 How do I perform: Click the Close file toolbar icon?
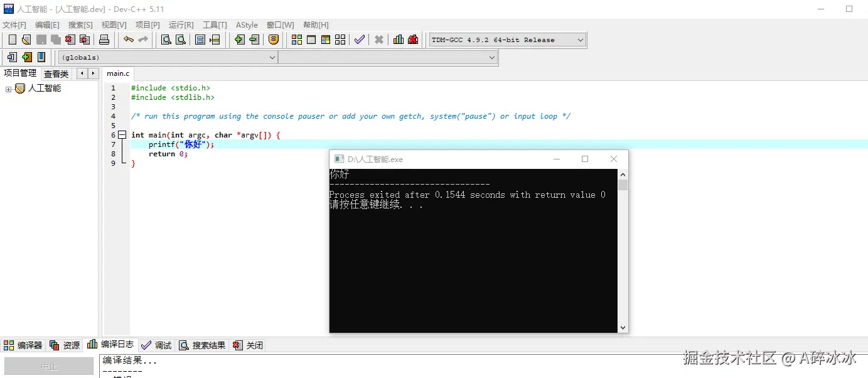pyautogui.click(x=70, y=40)
